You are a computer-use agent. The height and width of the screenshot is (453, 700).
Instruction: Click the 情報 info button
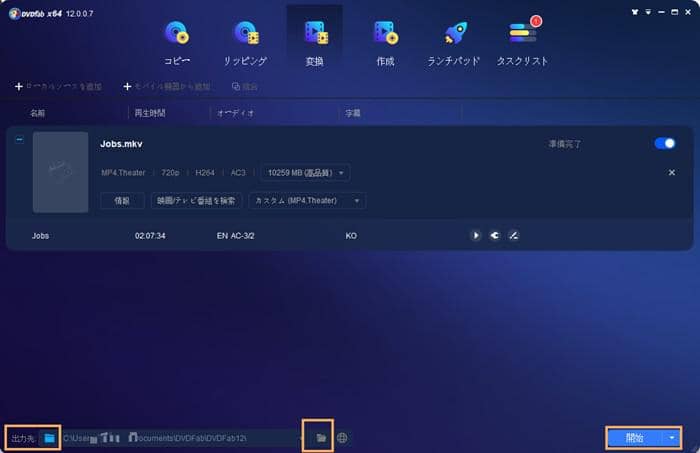[122, 200]
